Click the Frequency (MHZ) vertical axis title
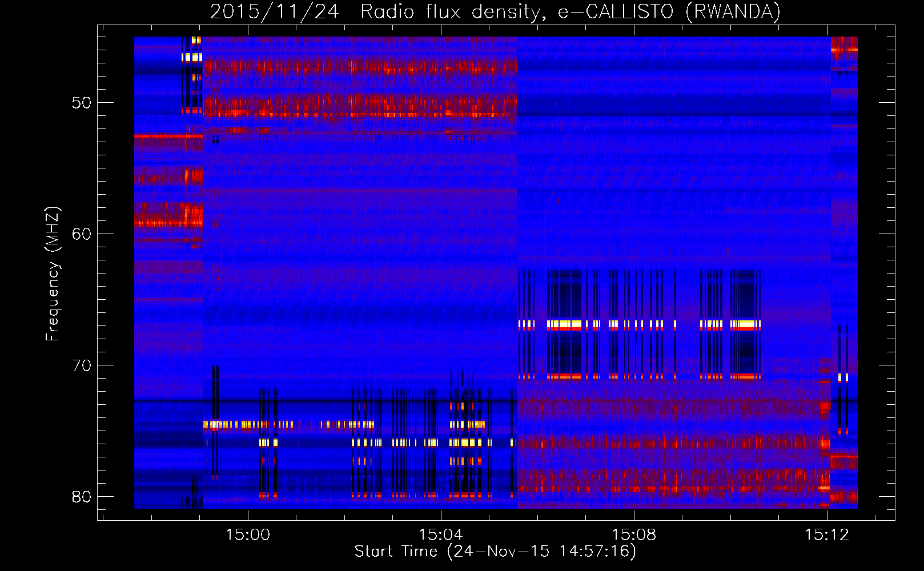 pos(53,274)
